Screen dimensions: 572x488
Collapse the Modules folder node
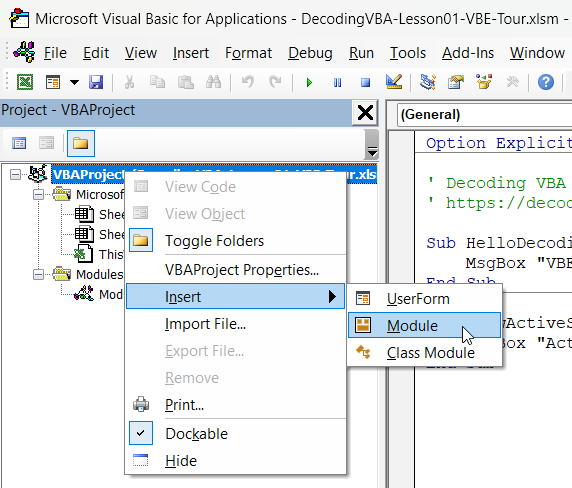38,274
